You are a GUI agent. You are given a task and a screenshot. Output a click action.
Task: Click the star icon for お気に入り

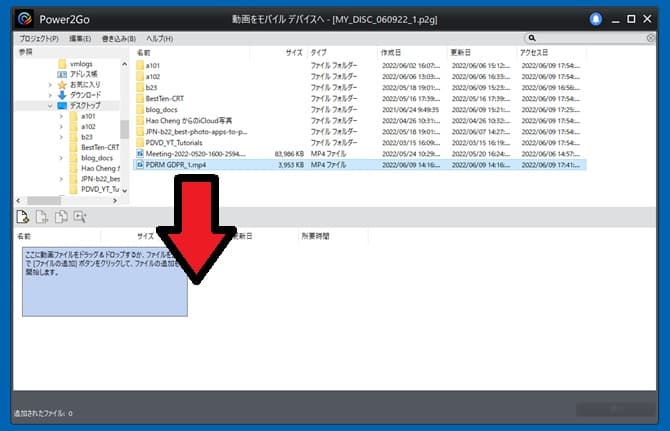pos(62,85)
